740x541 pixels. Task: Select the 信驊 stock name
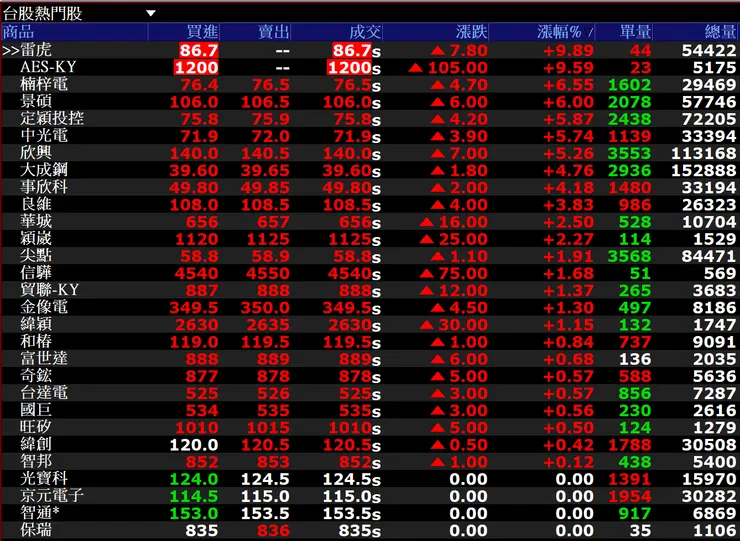click(36, 273)
